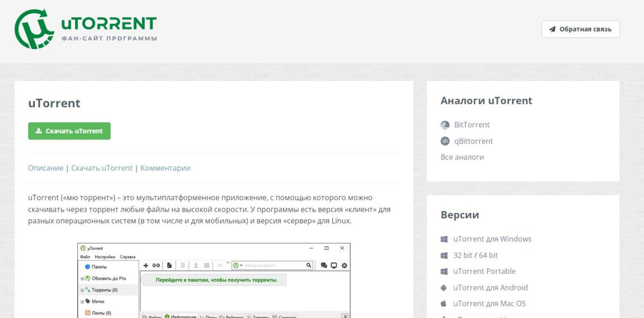Expand toolbar overflow double-chevron
This screenshot has width=644, height=318.
click(228, 263)
